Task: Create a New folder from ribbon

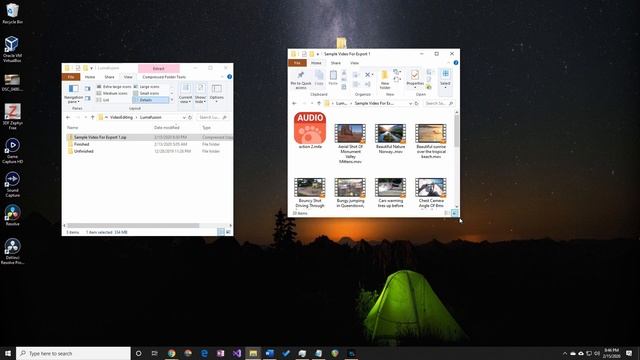Action: pyautogui.click(x=385, y=79)
